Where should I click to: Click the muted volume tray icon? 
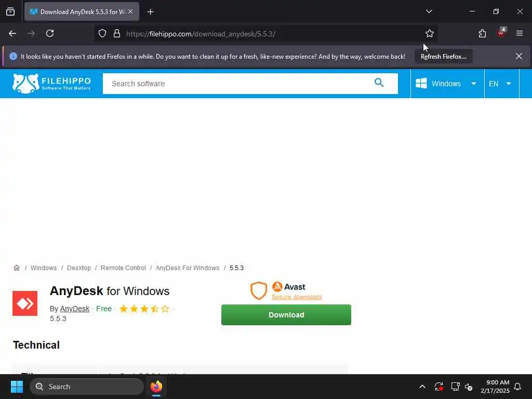(x=469, y=387)
